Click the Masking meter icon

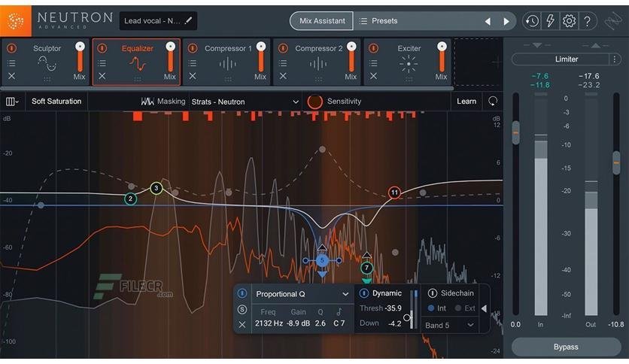pyautogui.click(x=147, y=102)
